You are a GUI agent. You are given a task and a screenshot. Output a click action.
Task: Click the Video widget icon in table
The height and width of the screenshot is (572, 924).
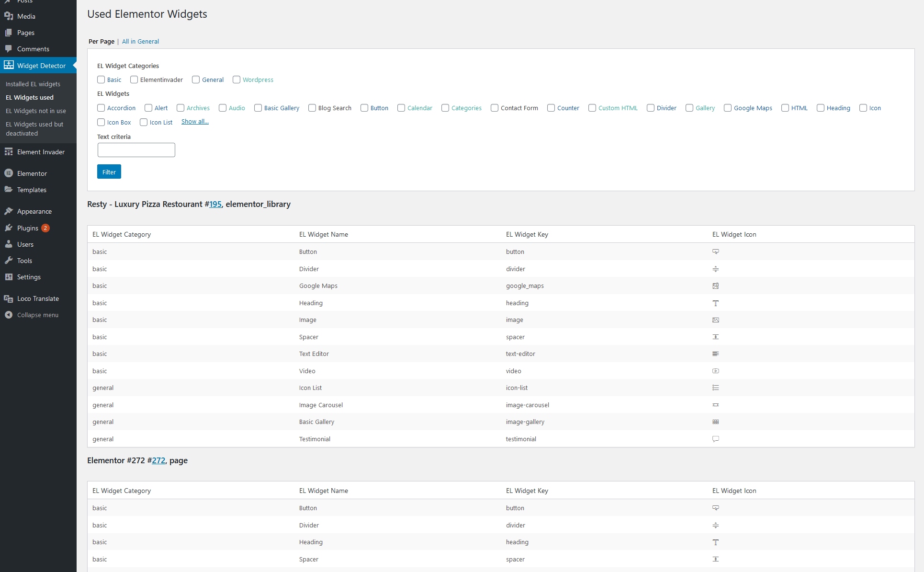click(x=715, y=371)
